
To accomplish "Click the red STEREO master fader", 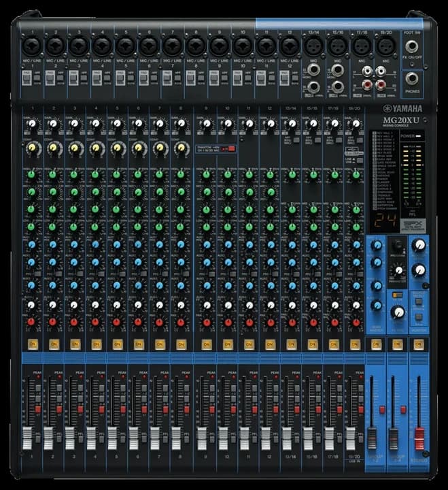I will (x=419, y=439).
